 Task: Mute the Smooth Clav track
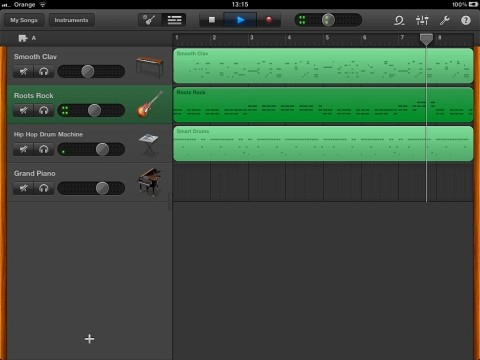click(x=23, y=71)
